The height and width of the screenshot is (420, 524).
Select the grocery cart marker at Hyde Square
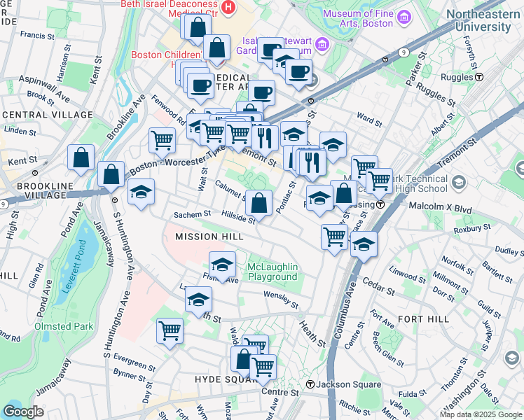pos(263,369)
